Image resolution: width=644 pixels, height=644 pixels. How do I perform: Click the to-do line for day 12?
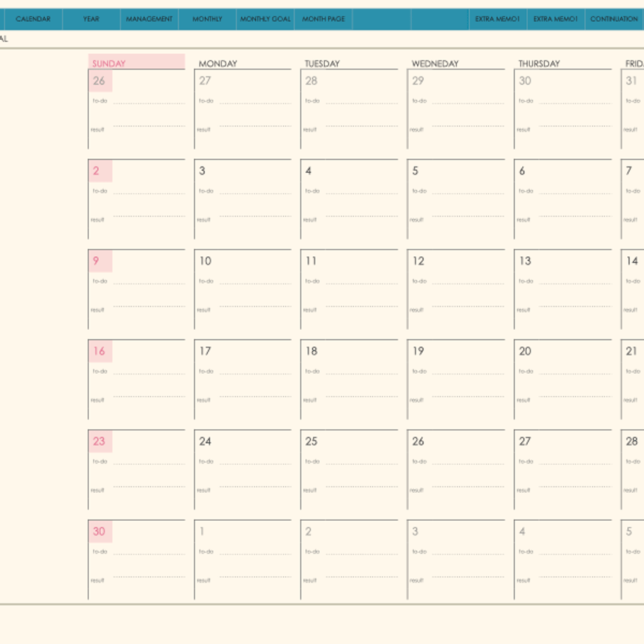468,283
